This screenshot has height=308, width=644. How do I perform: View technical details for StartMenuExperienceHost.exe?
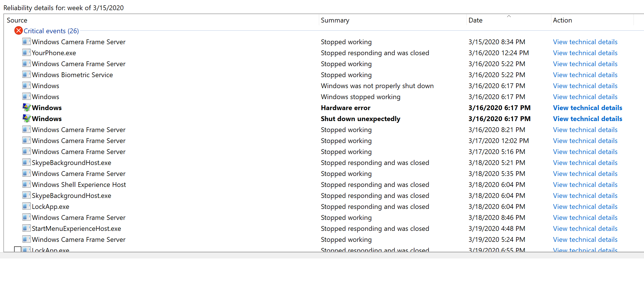coord(585,229)
